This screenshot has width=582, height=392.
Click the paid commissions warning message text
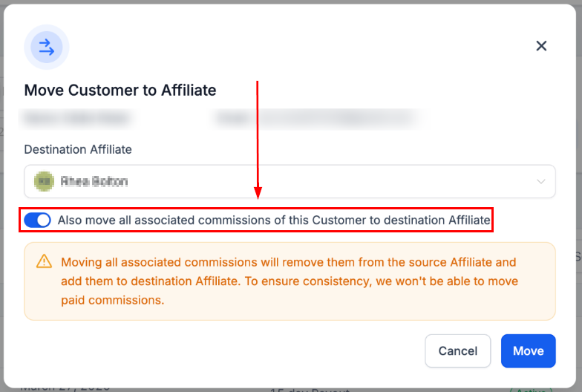point(290,281)
